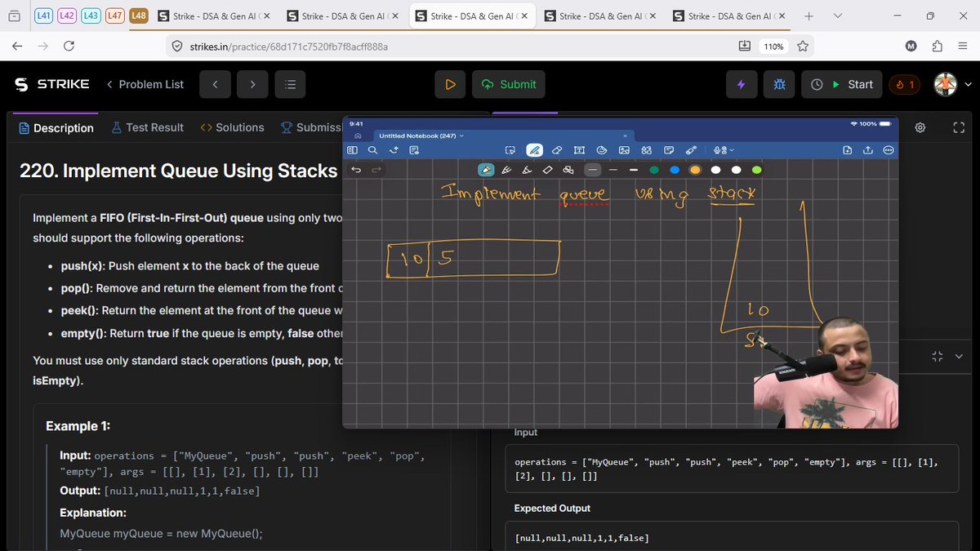The image size is (980, 551).
Task: Run the code with the play button
Action: pos(450,84)
